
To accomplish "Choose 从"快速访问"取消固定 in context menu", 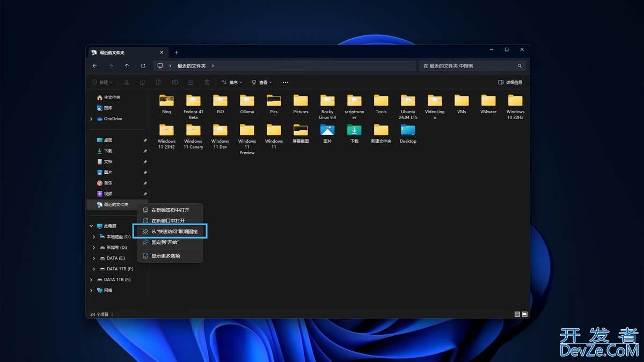I will (x=170, y=232).
